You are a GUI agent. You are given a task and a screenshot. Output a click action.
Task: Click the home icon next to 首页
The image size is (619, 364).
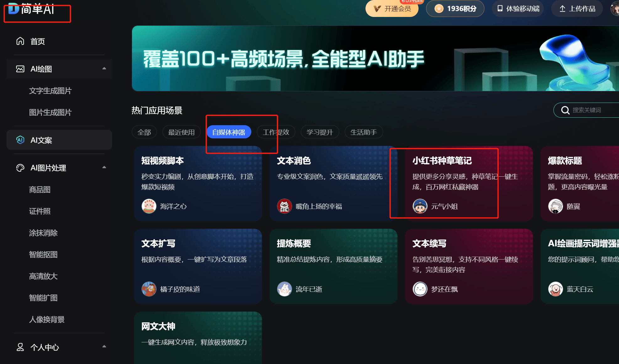(20, 41)
